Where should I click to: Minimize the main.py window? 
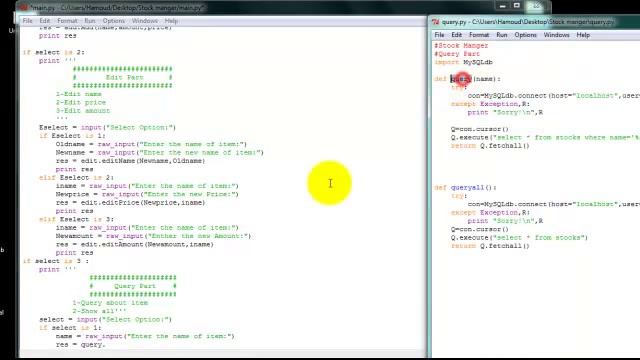point(502,6)
